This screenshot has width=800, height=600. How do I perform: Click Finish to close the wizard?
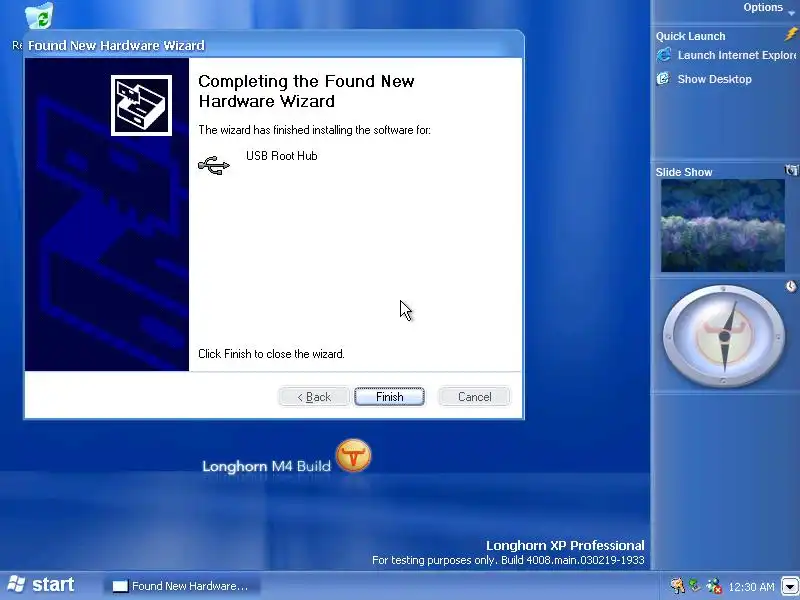click(x=389, y=396)
